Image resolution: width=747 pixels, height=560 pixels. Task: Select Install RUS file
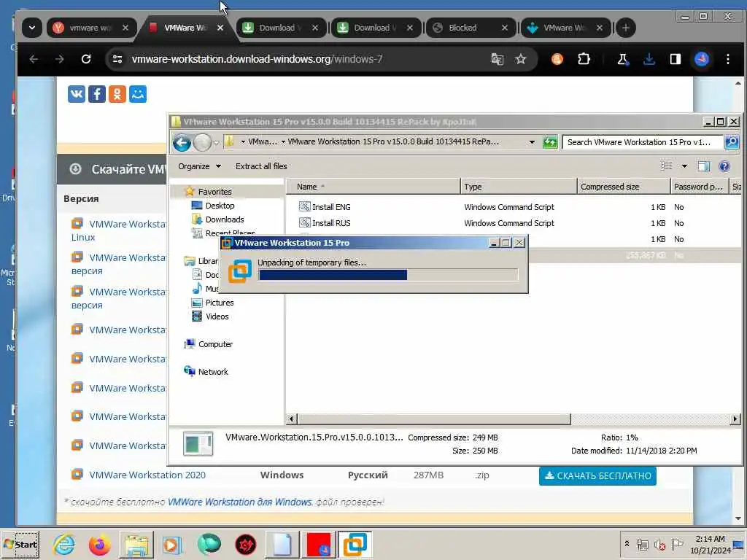click(331, 223)
